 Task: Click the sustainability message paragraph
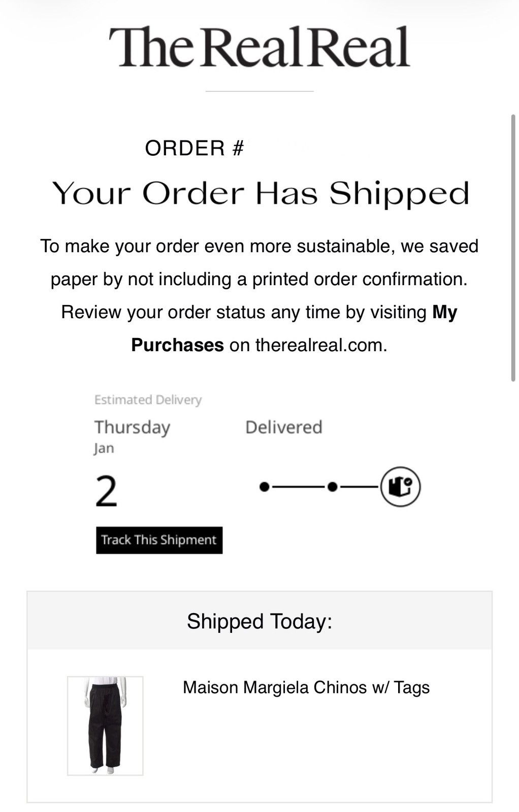click(x=259, y=295)
